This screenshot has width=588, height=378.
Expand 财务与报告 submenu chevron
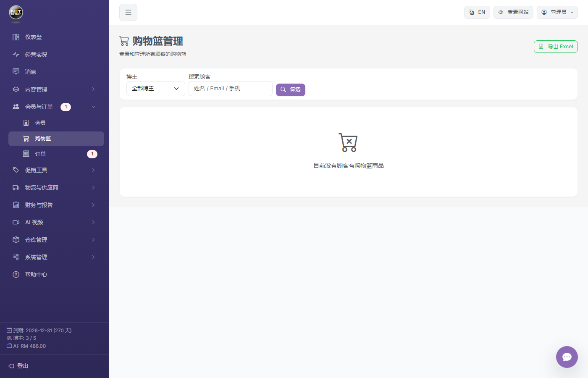[93, 205]
